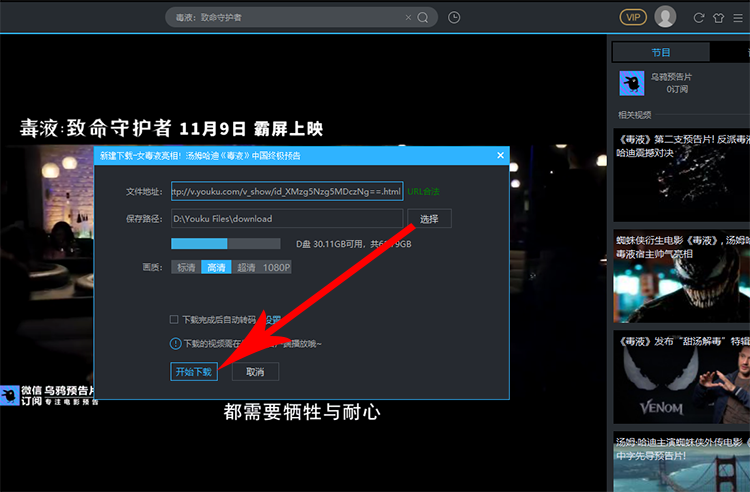Open the 蜘蛛侠衍生电影《毒液》related video
Image resolution: width=750 pixels, height=492 pixels.
pos(682,276)
